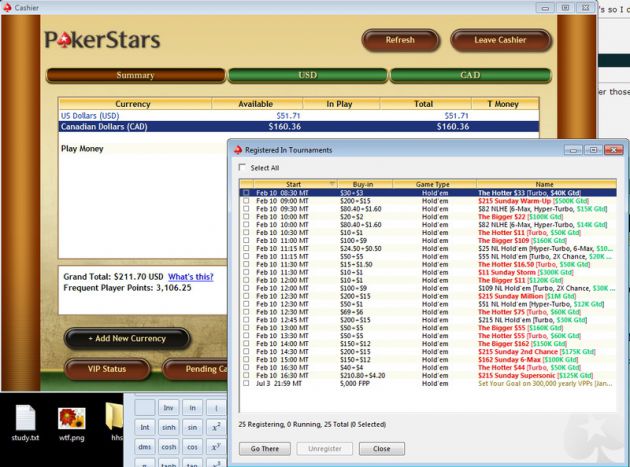Viewport: 630px width, 467px height.
Task: Click the x squared button in calculator
Action: pos(217,427)
